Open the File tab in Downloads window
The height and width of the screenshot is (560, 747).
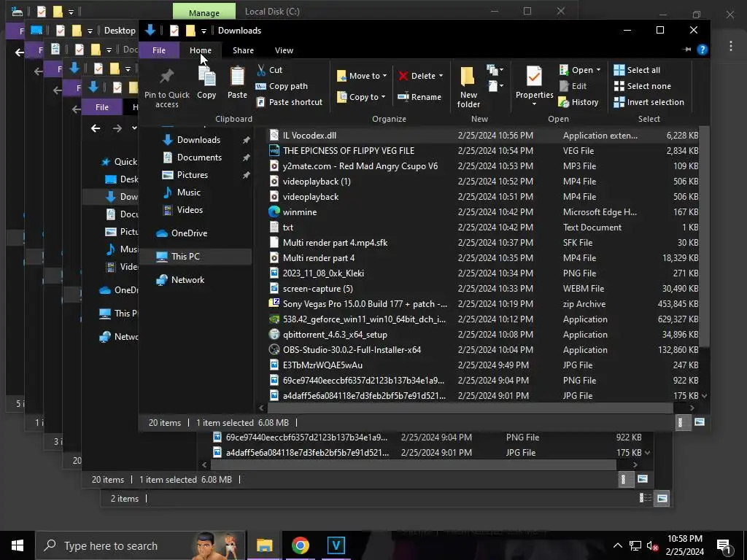pos(158,50)
